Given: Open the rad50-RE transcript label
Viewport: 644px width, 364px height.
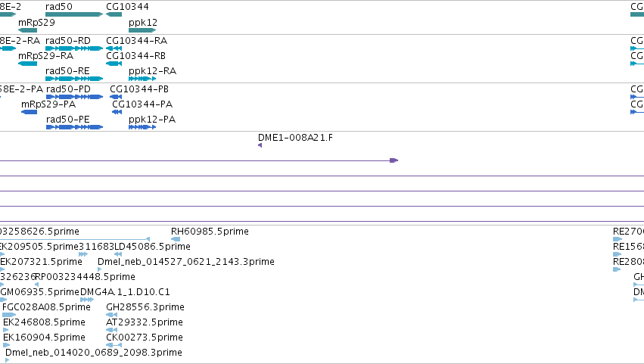Looking at the screenshot, I should [x=67, y=71].
